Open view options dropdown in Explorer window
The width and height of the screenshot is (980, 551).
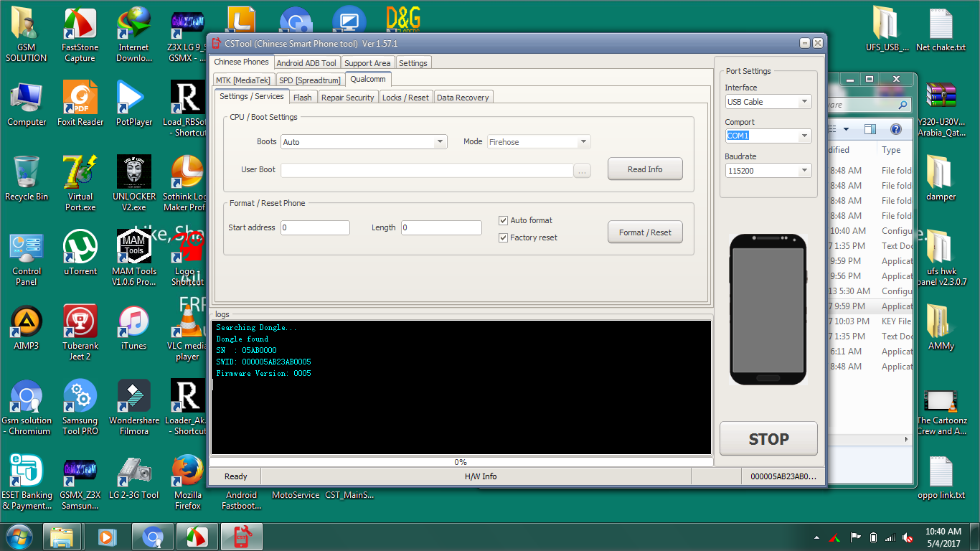tap(847, 130)
